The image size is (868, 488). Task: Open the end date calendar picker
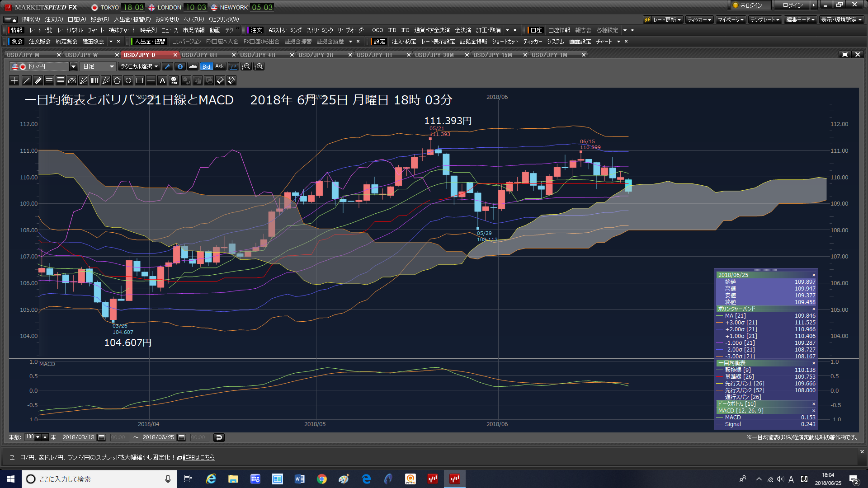coord(182,437)
